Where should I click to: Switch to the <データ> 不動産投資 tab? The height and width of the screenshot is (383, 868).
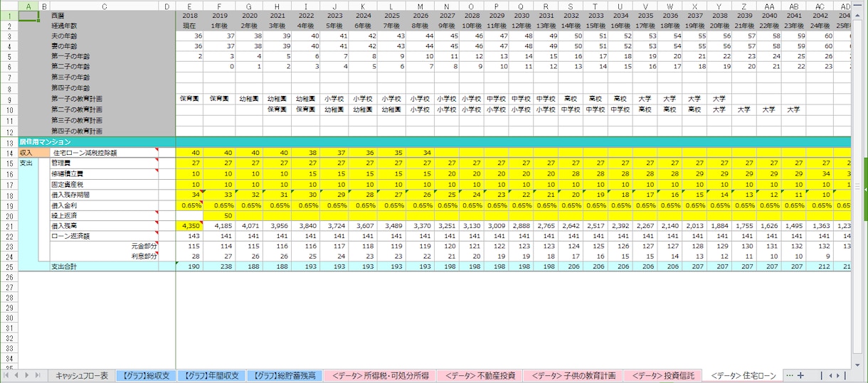pos(480,375)
